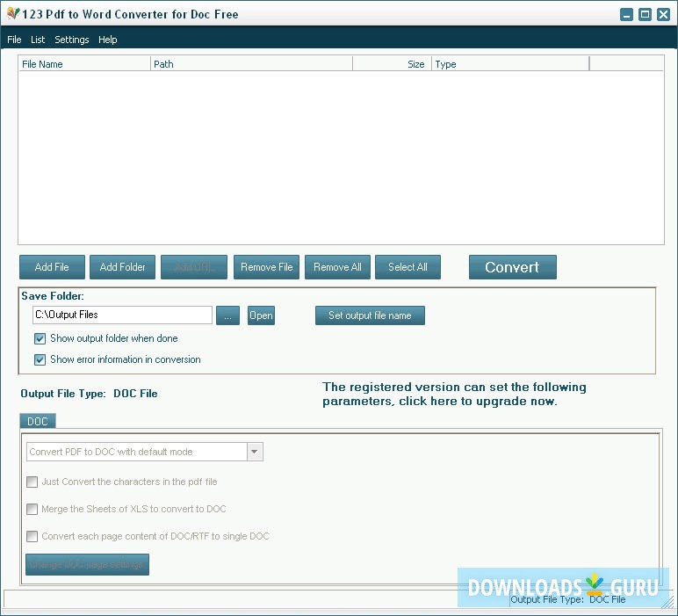
Task: Click Remove All to clear list
Action: click(x=337, y=267)
